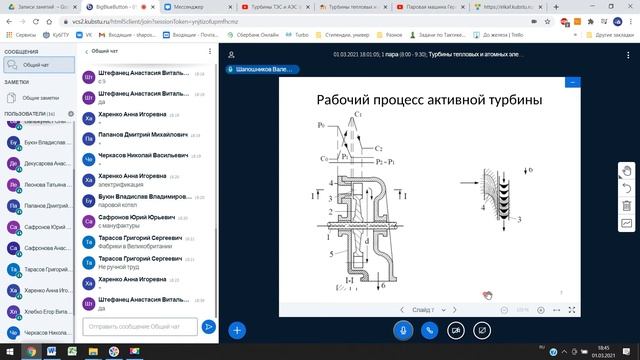Open File Explorer from the taskbar
The image size is (640, 360).
(93, 351)
